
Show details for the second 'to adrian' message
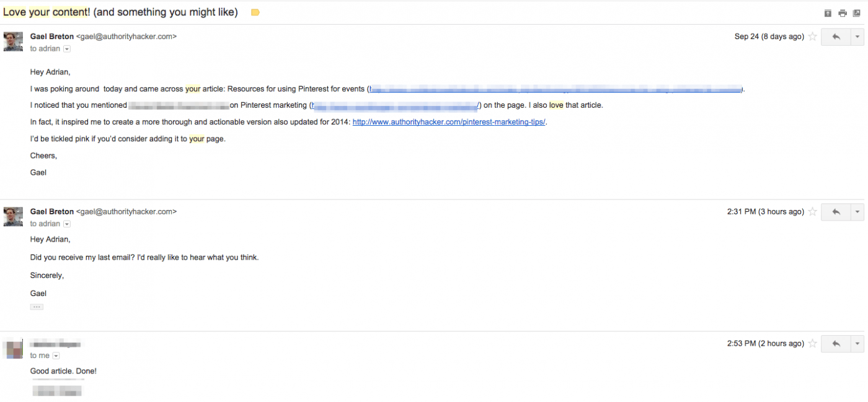pos(67,224)
